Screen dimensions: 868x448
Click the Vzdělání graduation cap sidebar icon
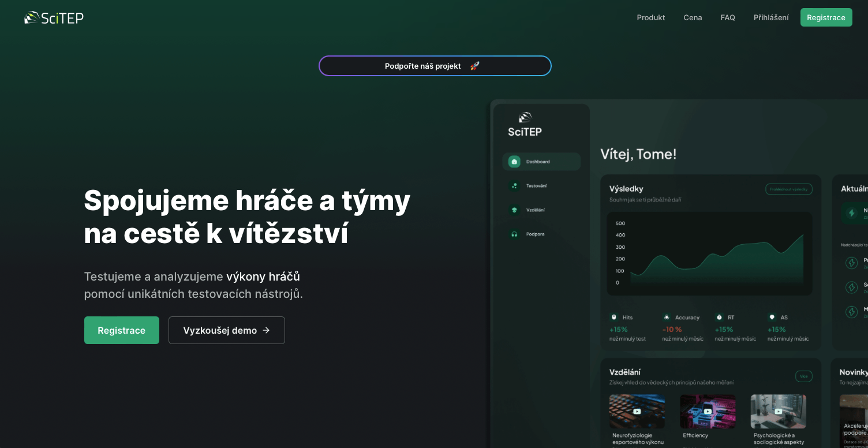pyautogui.click(x=514, y=210)
